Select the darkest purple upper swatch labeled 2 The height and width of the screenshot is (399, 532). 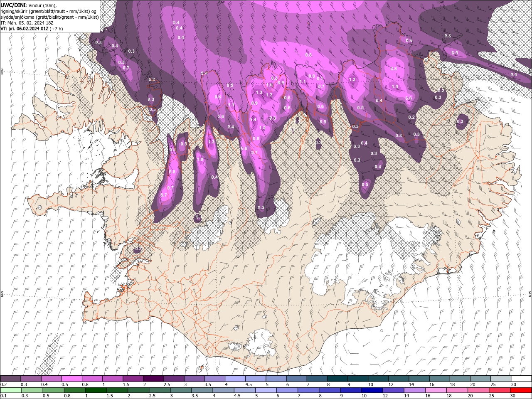153,379
